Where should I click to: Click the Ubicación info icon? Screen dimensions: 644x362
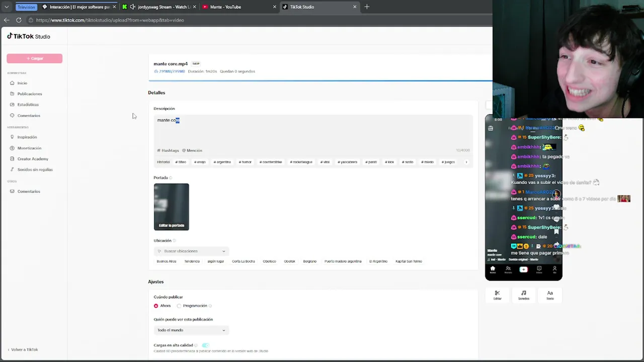coord(174,240)
